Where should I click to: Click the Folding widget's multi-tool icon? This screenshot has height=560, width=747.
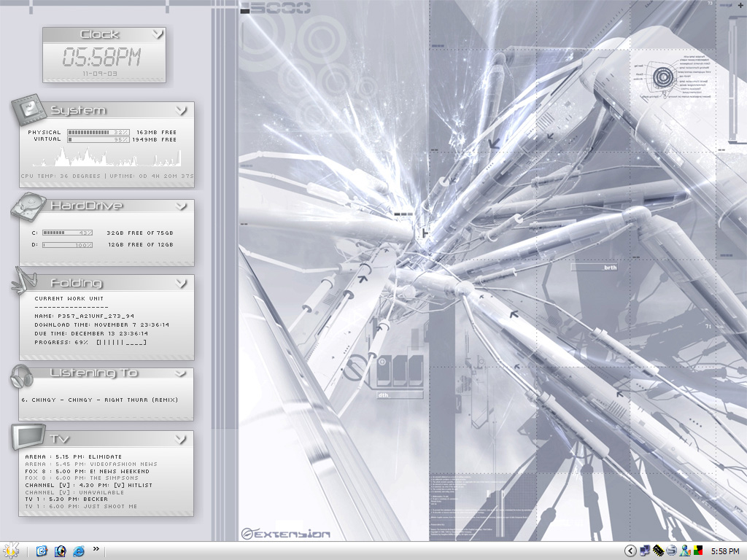click(26, 282)
